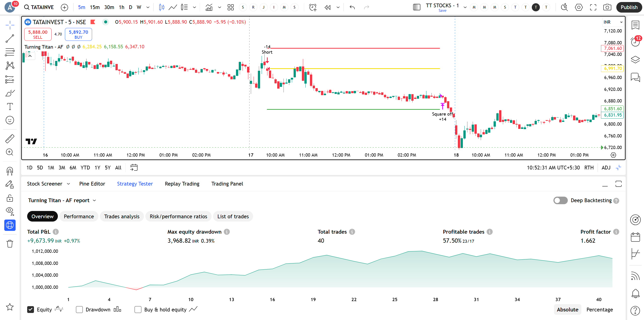Click the Publish button

(629, 7)
